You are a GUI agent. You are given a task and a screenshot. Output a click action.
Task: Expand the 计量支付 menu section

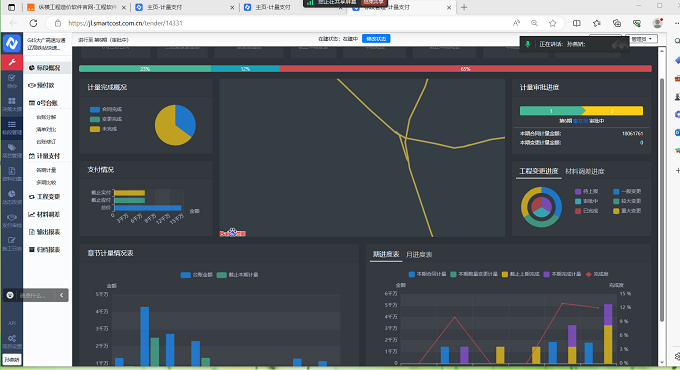pos(47,156)
